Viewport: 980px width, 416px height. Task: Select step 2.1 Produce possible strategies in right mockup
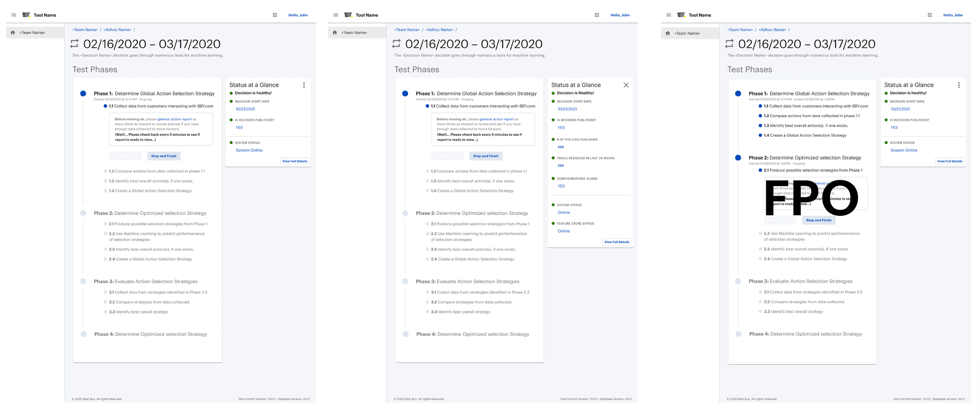pos(813,171)
